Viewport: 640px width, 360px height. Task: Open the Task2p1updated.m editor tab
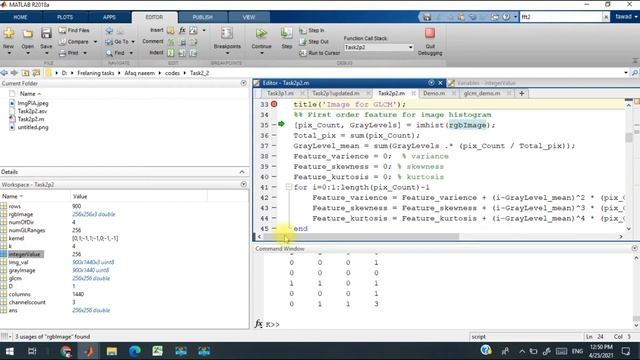pos(336,93)
